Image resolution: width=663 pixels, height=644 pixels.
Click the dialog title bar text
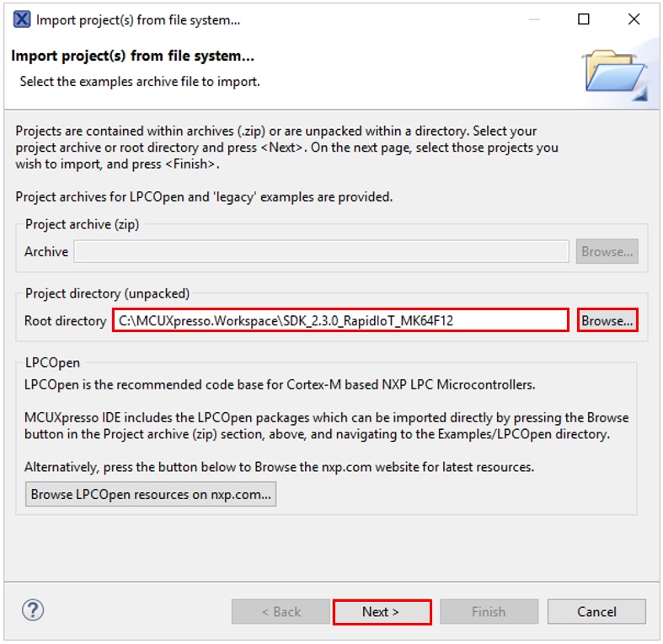(x=138, y=19)
